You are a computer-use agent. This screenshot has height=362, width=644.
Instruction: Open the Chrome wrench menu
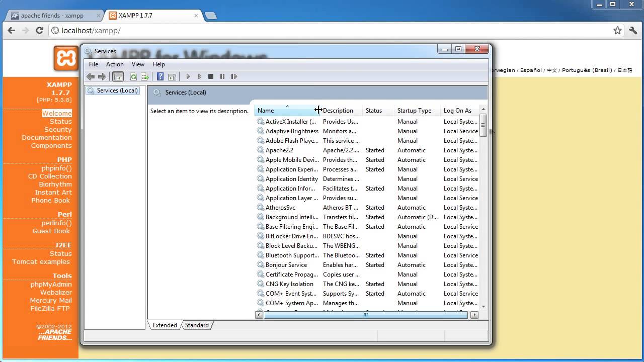(x=633, y=31)
